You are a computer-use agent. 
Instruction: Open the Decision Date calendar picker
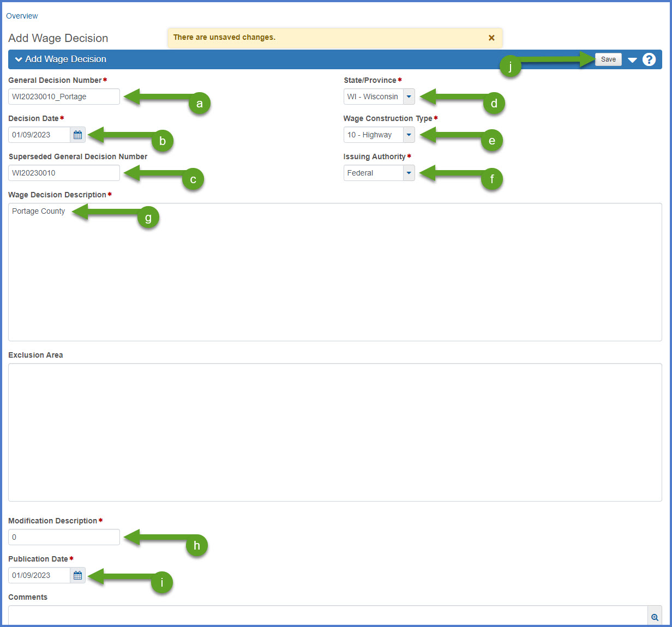point(77,135)
